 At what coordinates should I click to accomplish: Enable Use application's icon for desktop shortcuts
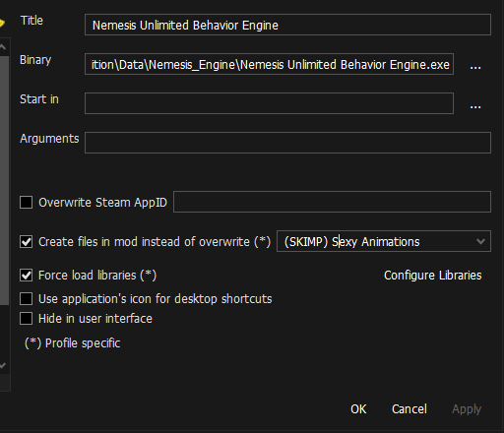pos(27,299)
